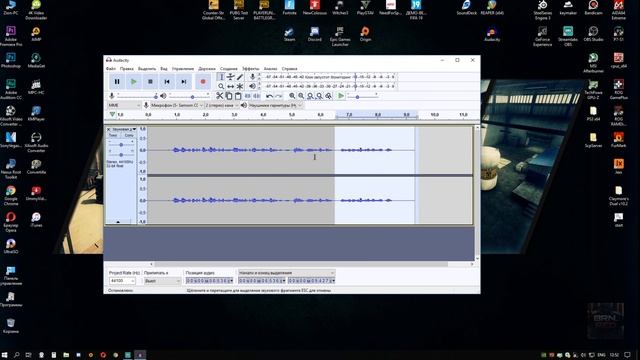Open the Project Rate 44100 dropdown
Image resolution: width=640 pixels, height=360 pixels.
pos(122,281)
